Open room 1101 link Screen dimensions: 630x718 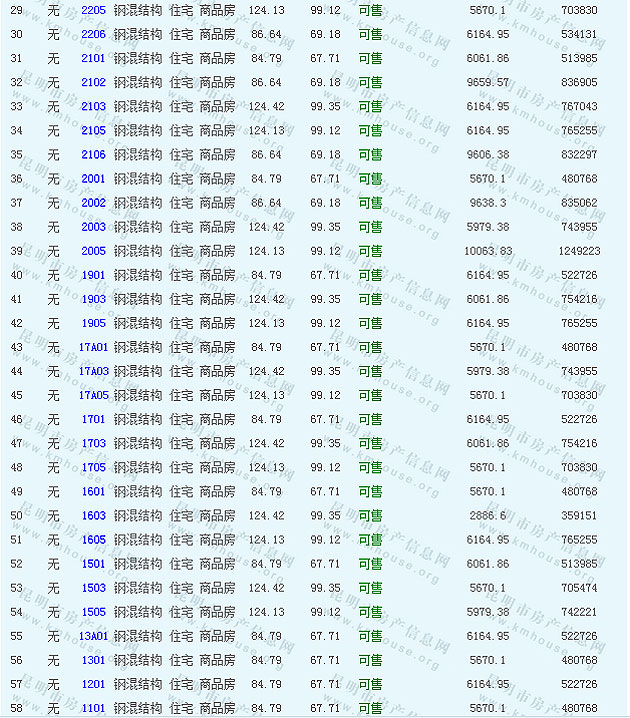(93, 708)
